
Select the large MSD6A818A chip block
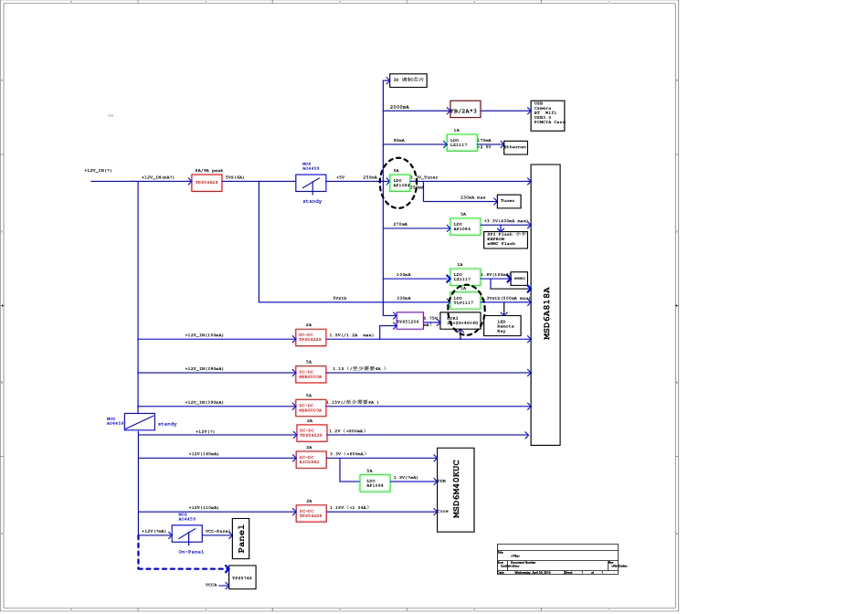click(x=545, y=304)
